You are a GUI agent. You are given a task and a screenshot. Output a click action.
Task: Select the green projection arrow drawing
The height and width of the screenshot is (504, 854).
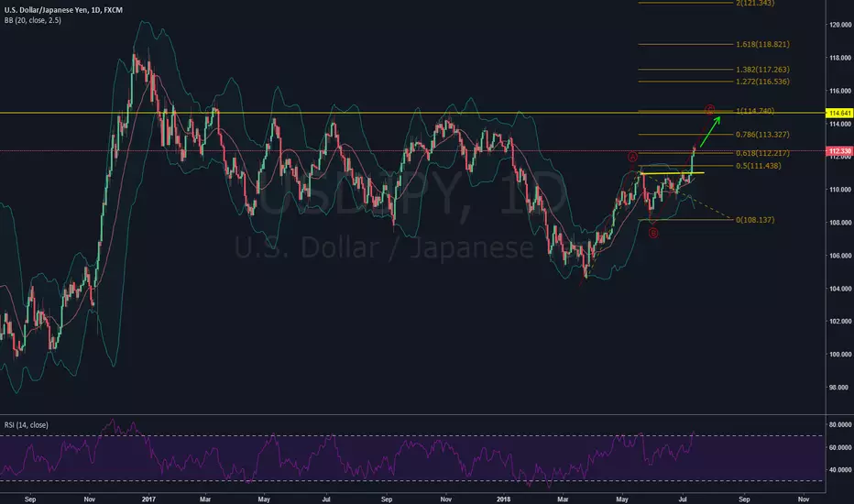709,132
